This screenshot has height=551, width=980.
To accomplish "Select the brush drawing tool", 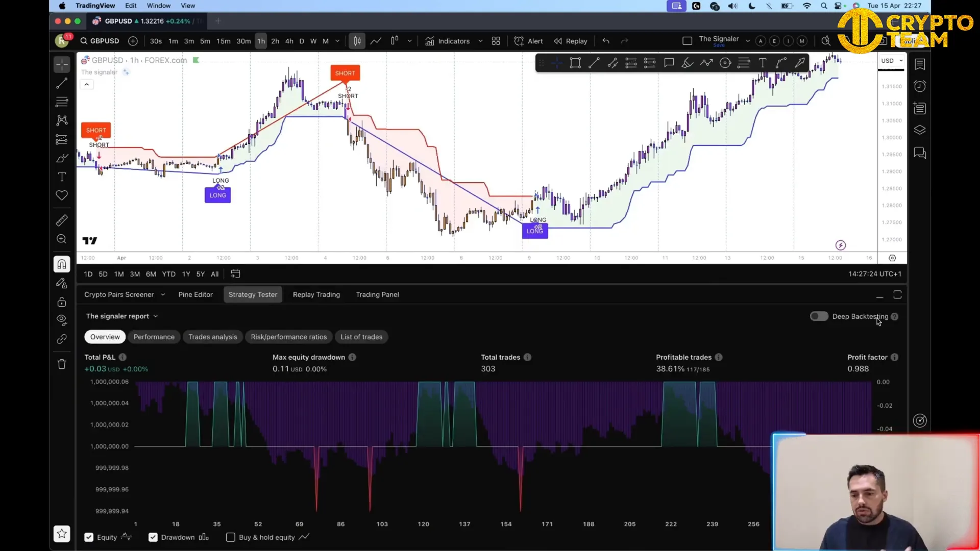I will click(x=62, y=158).
